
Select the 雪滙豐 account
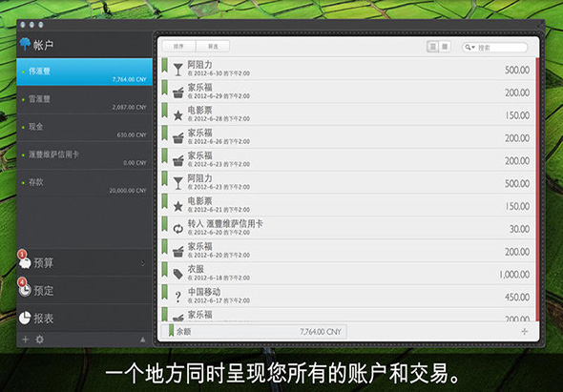point(84,100)
